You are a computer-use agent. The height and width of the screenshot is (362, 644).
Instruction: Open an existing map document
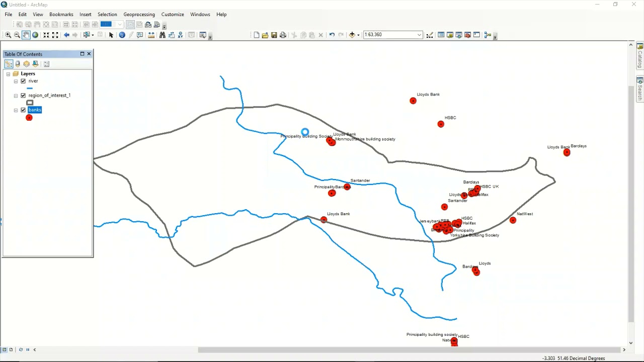coord(265,35)
